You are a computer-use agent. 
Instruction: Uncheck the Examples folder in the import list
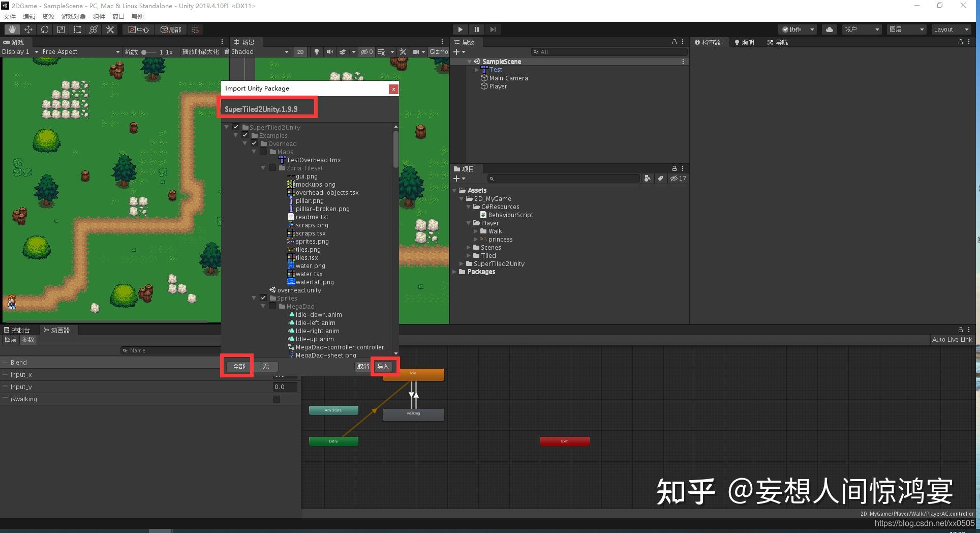(x=246, y=135)
